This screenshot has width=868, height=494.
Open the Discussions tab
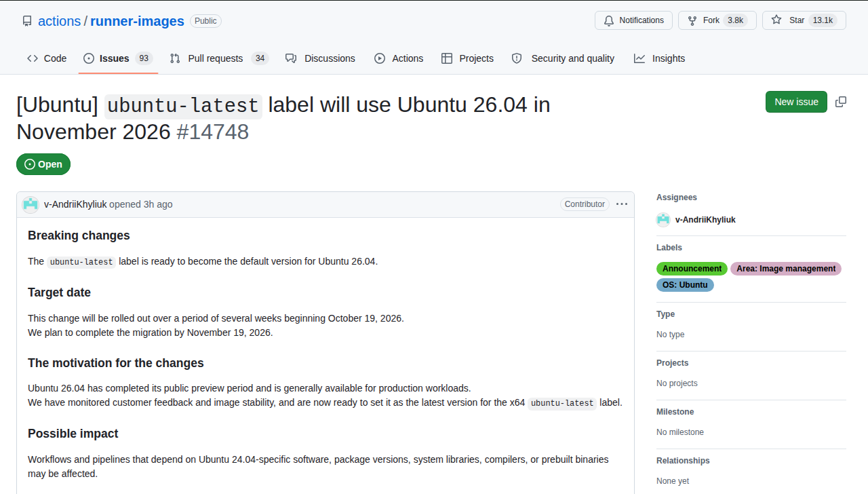(x=320, y=58)
